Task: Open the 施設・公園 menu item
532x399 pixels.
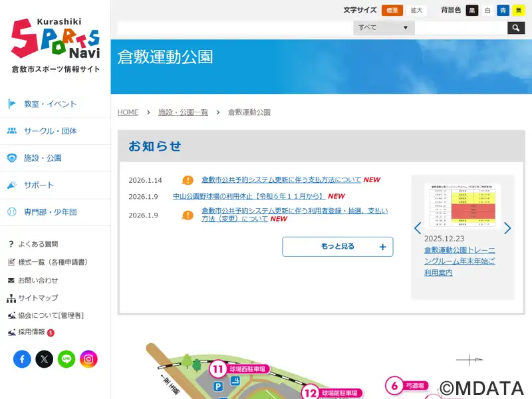Action: 43,158
